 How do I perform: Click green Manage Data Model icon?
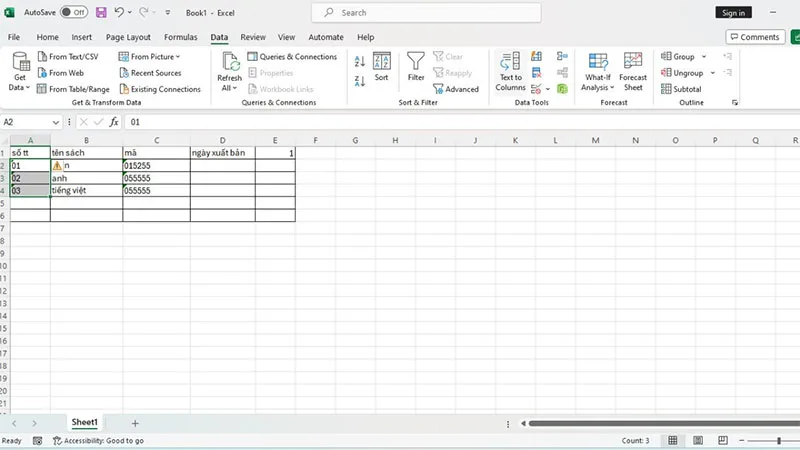click(562, 89)
